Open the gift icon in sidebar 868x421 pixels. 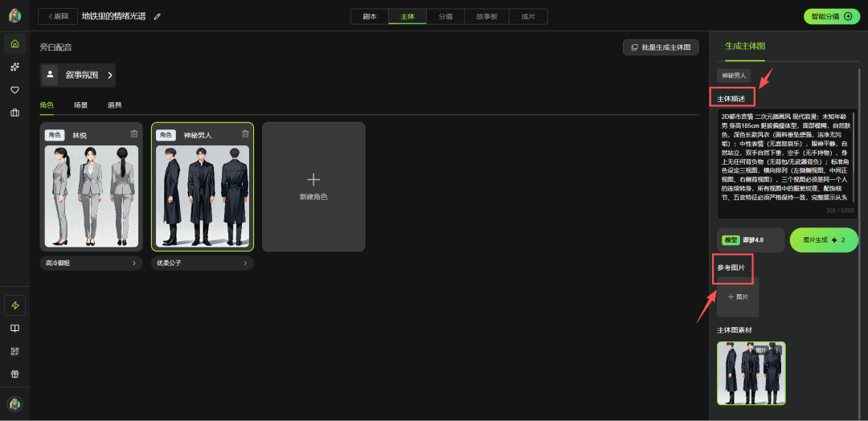[14, 374]
